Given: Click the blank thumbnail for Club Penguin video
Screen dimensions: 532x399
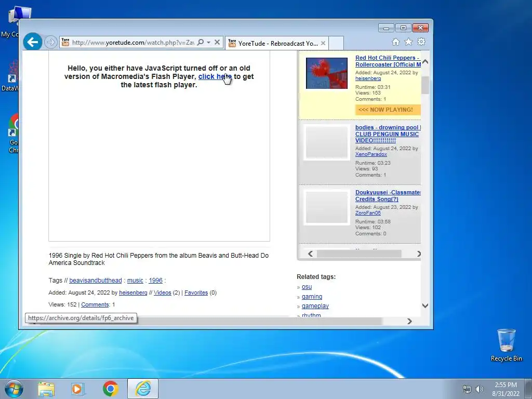Looking at the screenshot, I should (326, 142).
